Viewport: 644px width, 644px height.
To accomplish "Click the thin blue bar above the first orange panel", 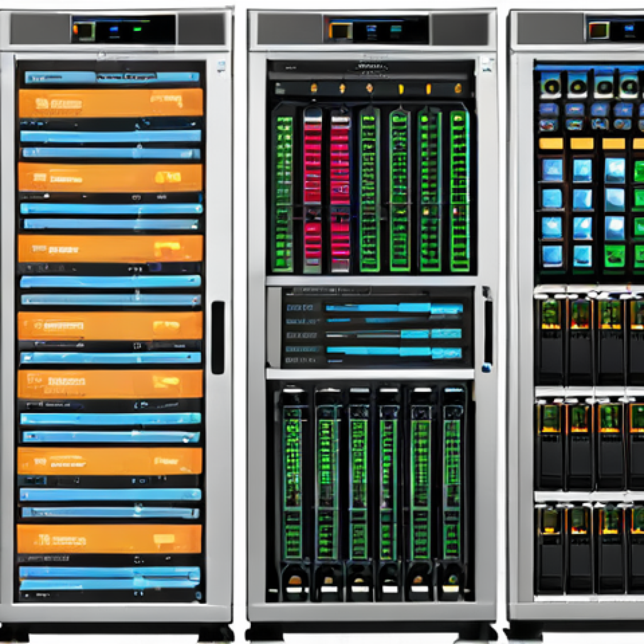I will [112, 77].
